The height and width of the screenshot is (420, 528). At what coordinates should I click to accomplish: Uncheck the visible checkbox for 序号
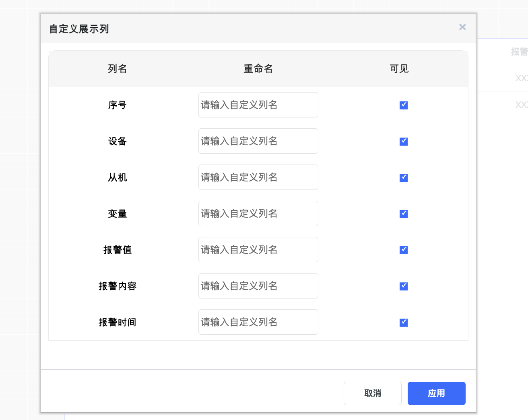tap(404, 105)
